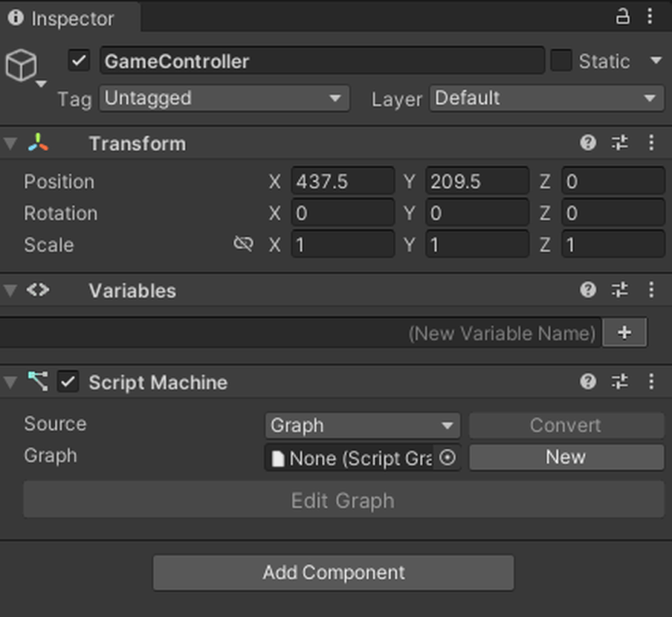Disable the Script Machine component checkbox
This screenshot has height=617, width=672.
point(68,382)
